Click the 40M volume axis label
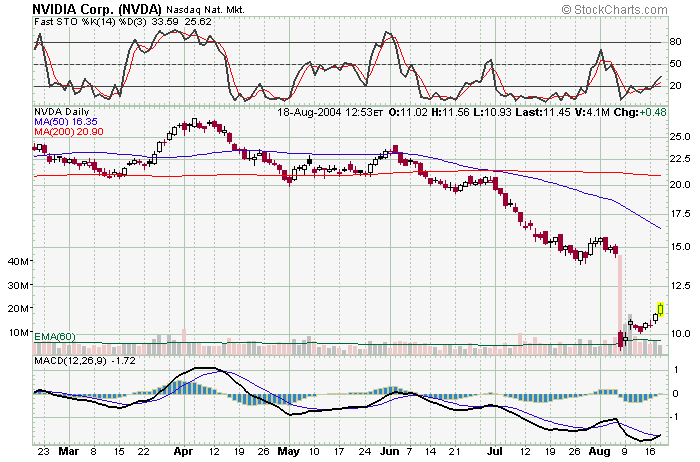 18,261
